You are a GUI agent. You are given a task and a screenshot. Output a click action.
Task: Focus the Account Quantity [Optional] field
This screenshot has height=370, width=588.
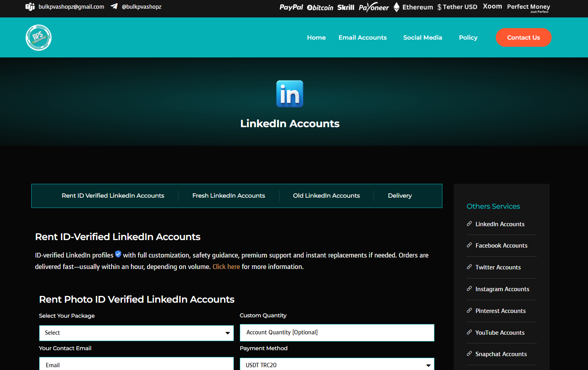[337, 333]
